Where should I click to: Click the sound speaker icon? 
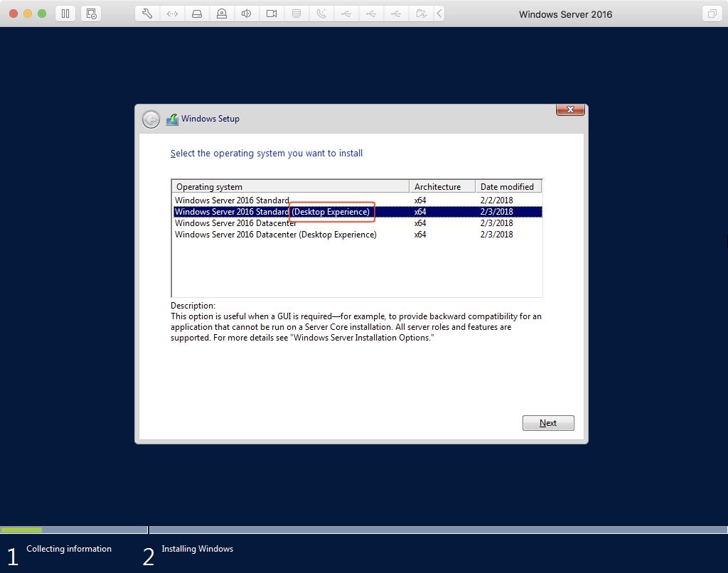coord(247,14)
